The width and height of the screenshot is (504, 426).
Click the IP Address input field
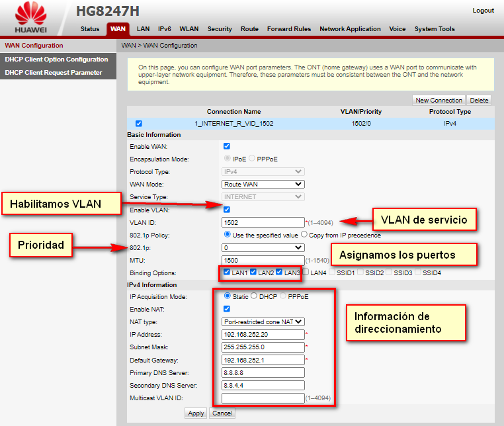[263, 334]
